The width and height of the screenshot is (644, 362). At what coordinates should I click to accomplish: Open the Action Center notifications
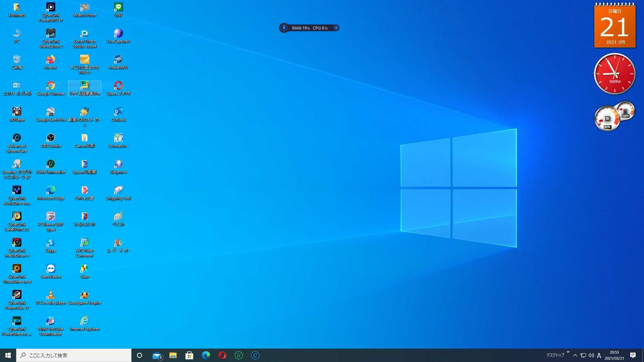pyautogui.click(x=633, y=355)
